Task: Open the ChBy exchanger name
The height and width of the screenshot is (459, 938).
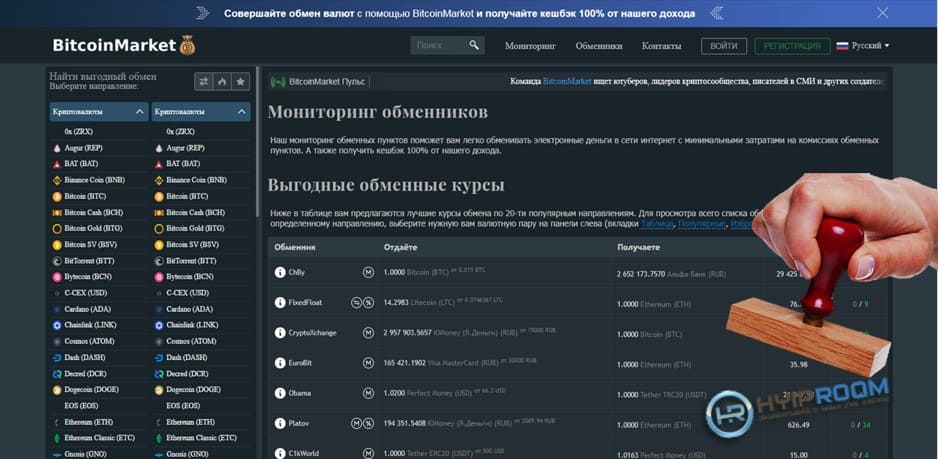Action: tap(297, 272)
